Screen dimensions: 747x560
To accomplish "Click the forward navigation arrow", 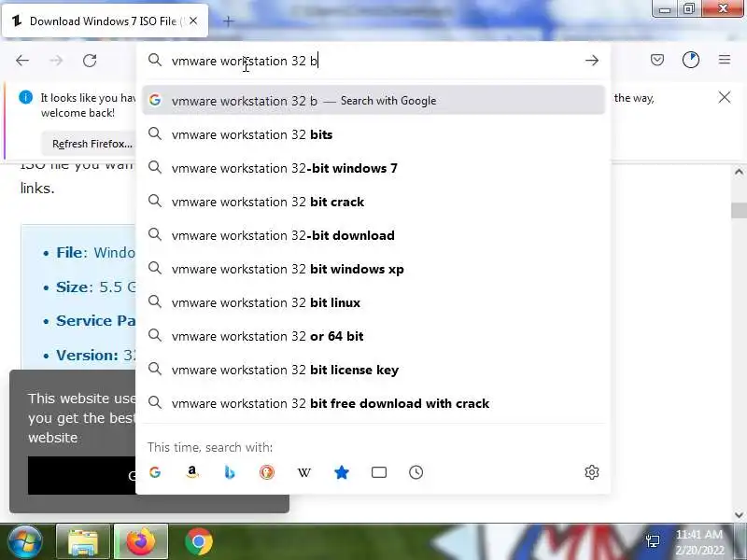I will coord(56,61).
